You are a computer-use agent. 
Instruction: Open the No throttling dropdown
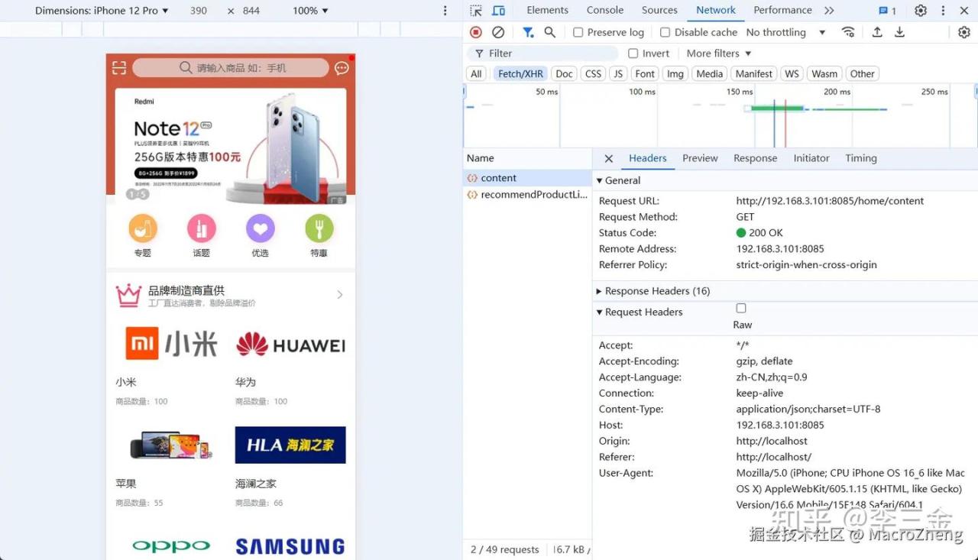point(785,32)
